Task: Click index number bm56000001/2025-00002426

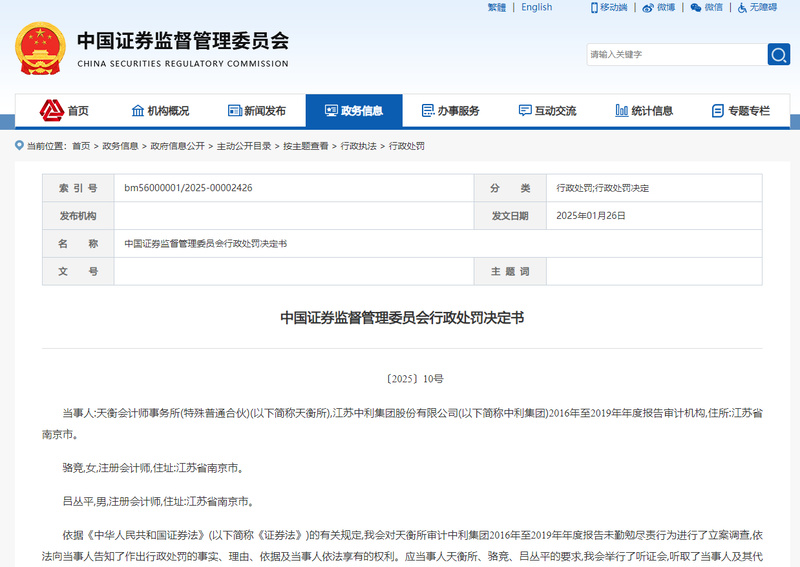Action: click(188, 188)
